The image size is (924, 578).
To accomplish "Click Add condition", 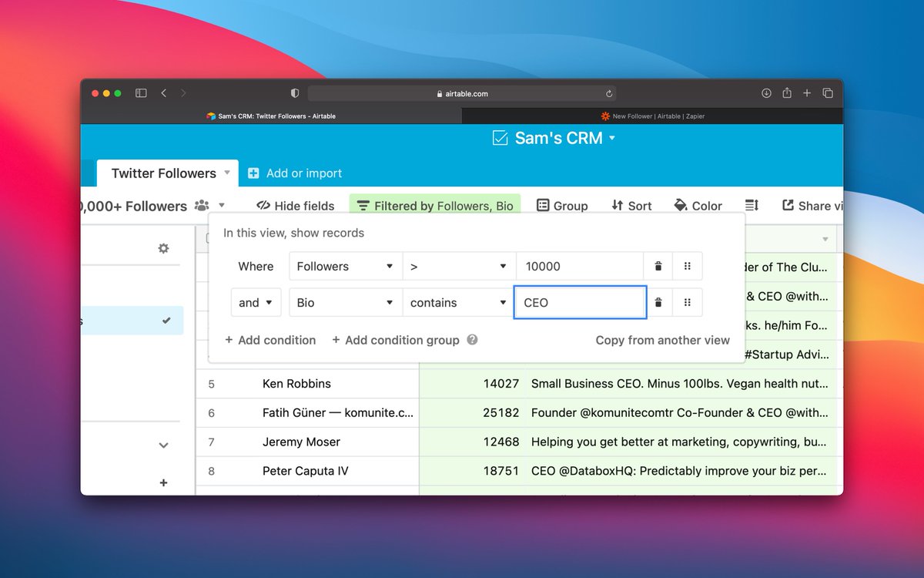I will point(270,340).
